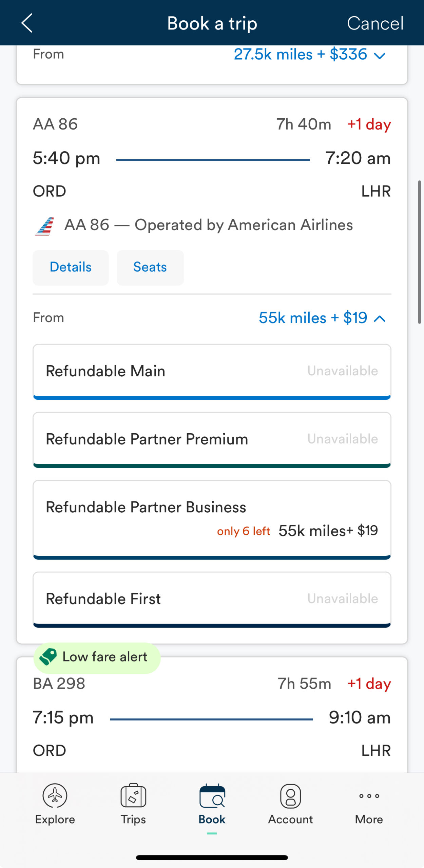This screenshot has height=868, width=424.
Task: Tap the American Airlines tail logo
Action: click(x=45, y=226)
